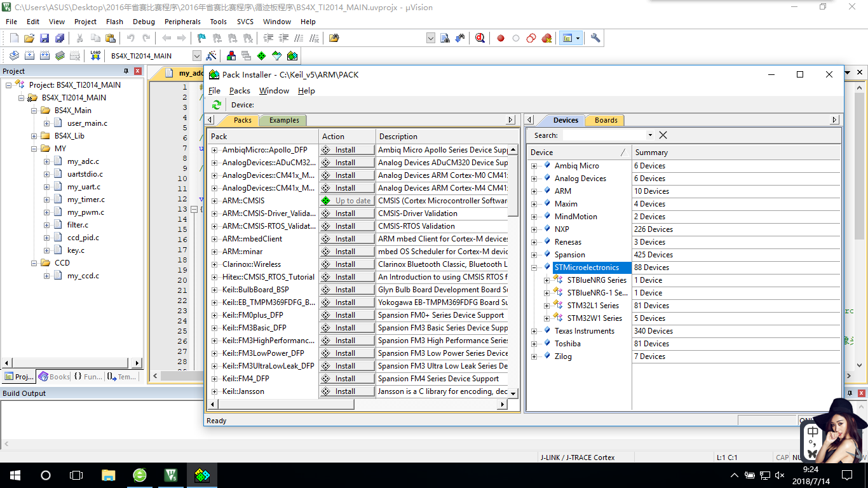Click right arrow of Packs horizontal scrollbar
868x488 pixels.
pyautogui.click(x=503, y=404)
